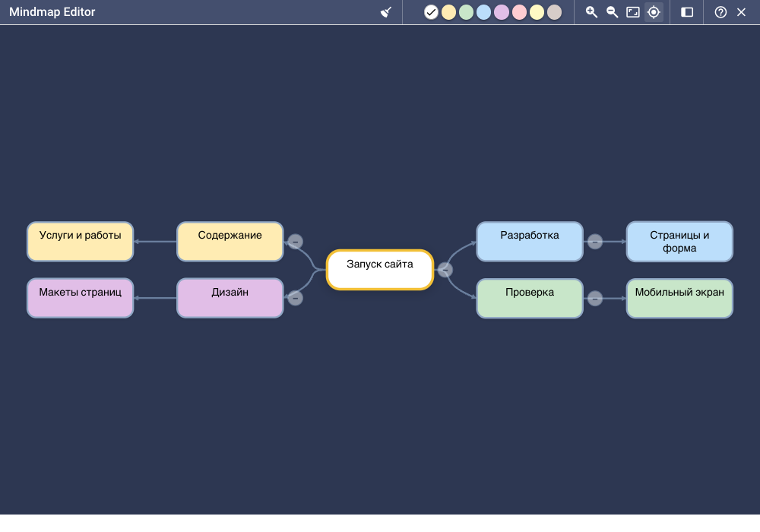Collapse the root node's right-side branches
Viewport: 760px width, 532px height.
445,270
